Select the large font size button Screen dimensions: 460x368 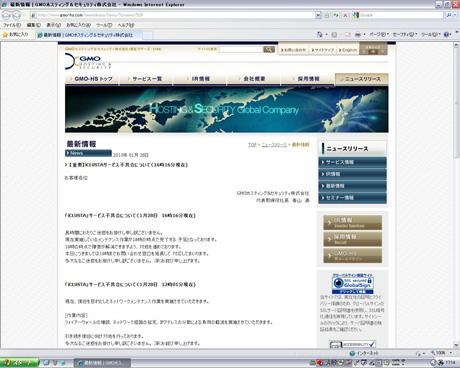tap(382, 52)
